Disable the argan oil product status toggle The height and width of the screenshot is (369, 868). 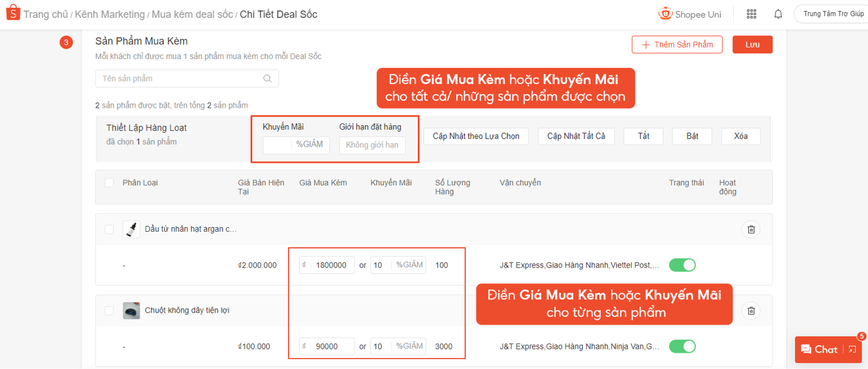point(682,265)
